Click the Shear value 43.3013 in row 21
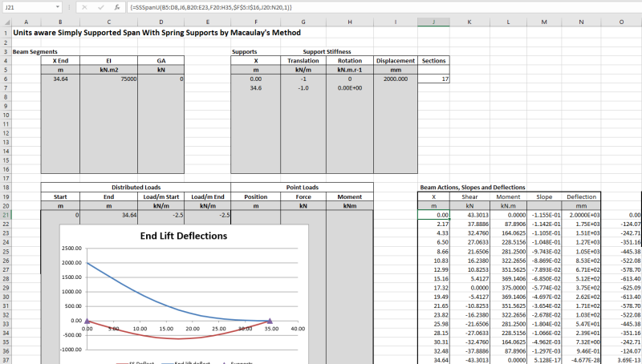Viewport: 642px width, 364px height. coord(469,215)
